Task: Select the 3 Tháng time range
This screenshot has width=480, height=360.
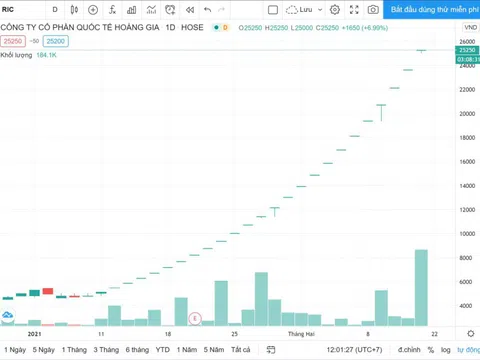Action: pyautogui.click(x=106, y=350)
